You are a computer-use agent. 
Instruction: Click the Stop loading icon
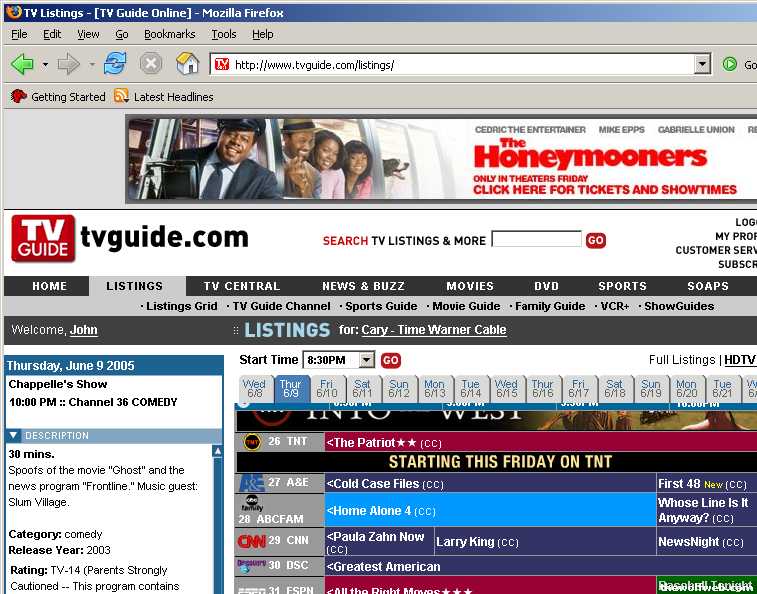tap(151, 65)
